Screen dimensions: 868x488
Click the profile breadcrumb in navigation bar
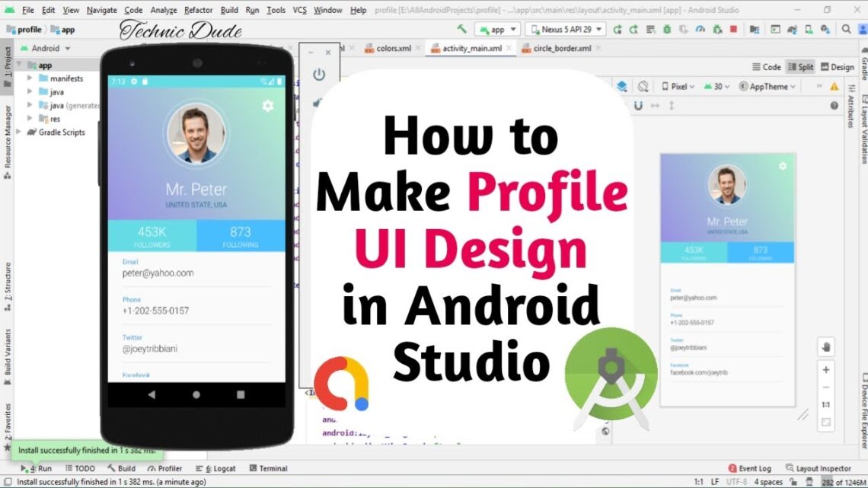tap(24, 30)
